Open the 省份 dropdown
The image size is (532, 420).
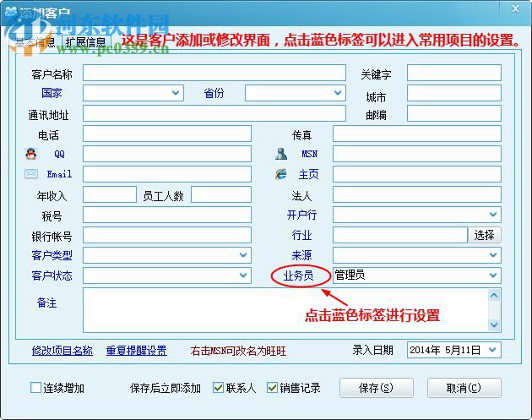[338, 93]
